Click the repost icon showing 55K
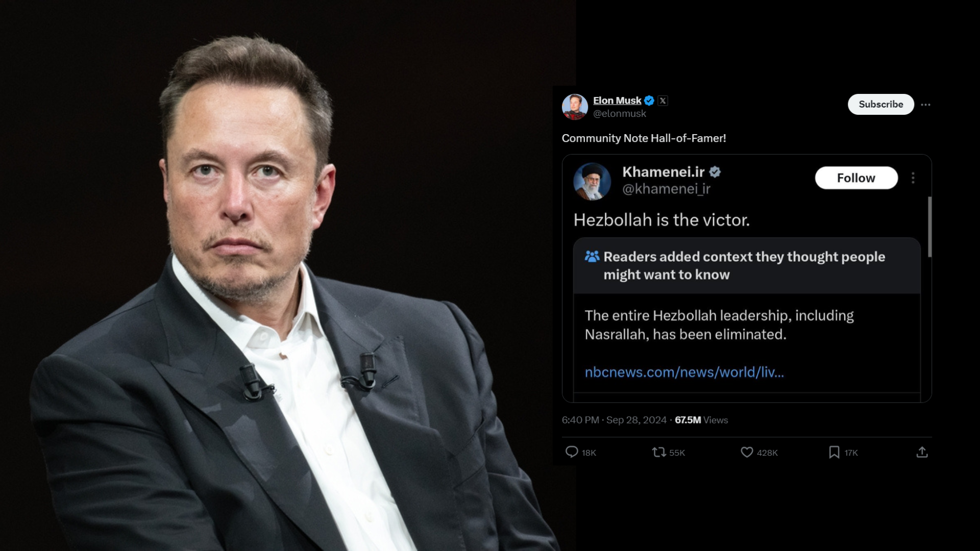This screenshot has height=551, width=980. [x=659, y=452]
